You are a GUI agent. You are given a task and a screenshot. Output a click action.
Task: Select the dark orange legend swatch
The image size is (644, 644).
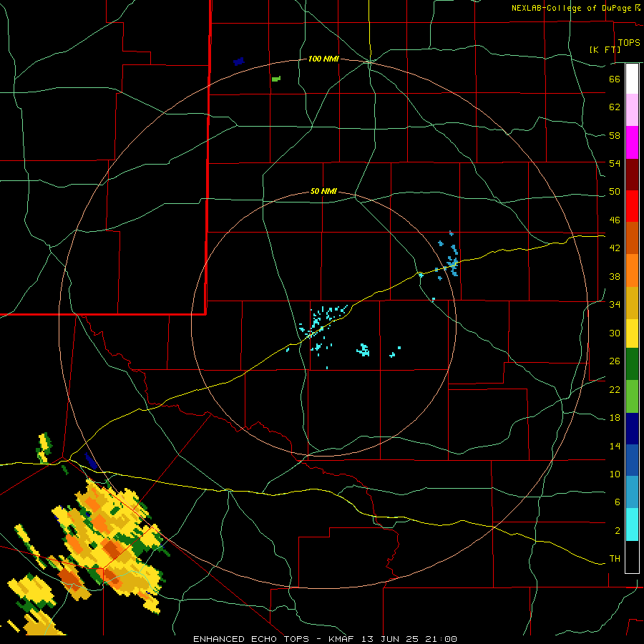click(632, 238)
